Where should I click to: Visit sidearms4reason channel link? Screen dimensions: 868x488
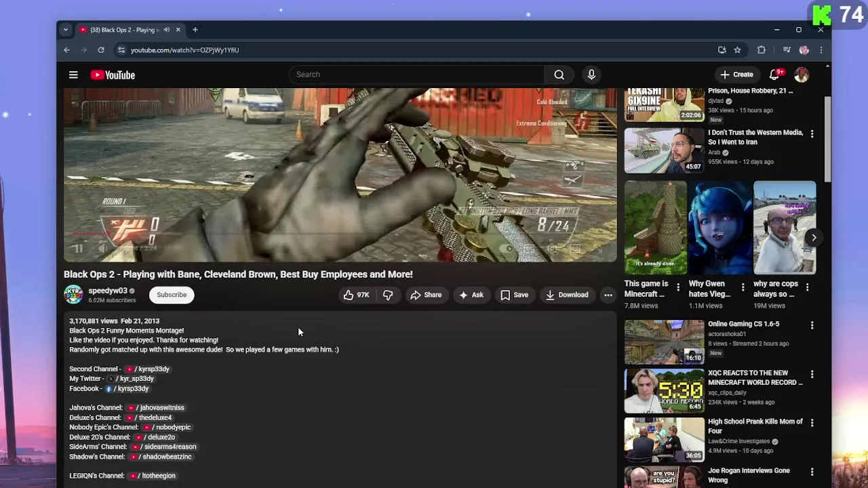click(x=163, y=447)
